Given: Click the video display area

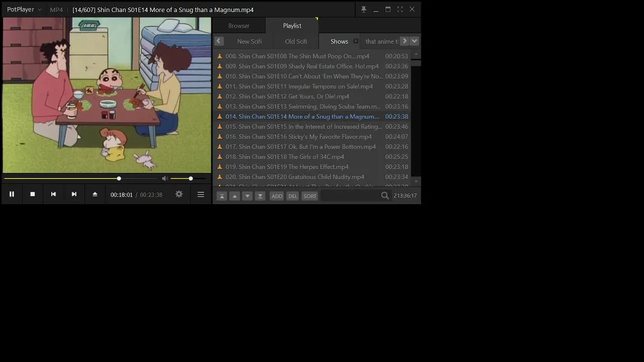Looking at the screenshot, I should (107, 96).
